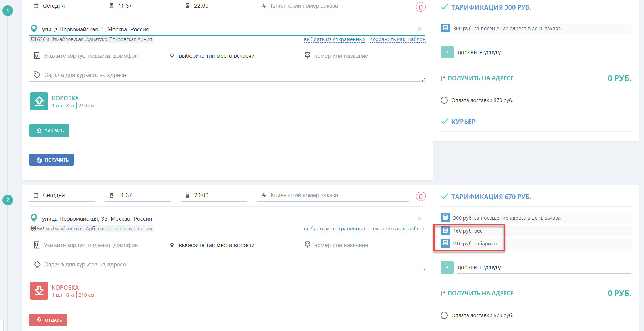Click calculator icon next to 160 руб. вес
Screen dimensions: 644x331
tap(445, 230)
